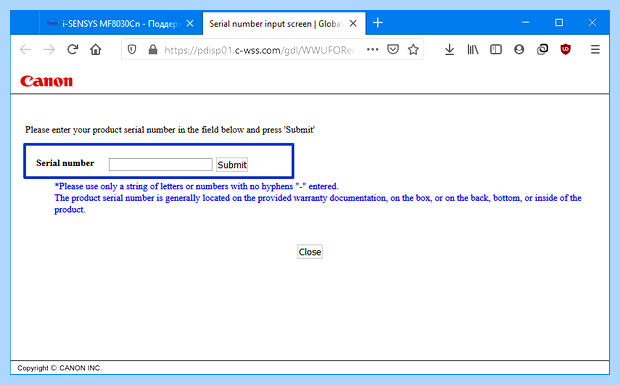Click the Serial number text field

click(161, 164)
